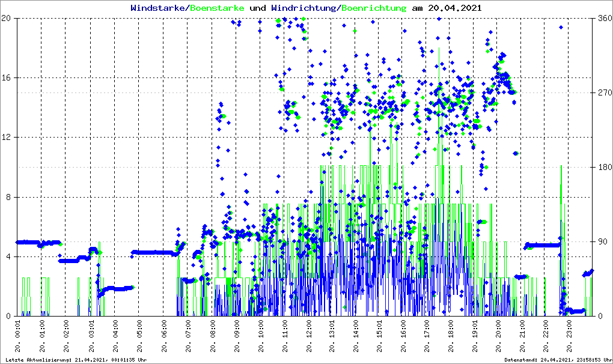Image resolution: width=613 pixels, height=364 pixels.
Task: Click time label '20. 19:01'
Action: [x=474, y=336]
